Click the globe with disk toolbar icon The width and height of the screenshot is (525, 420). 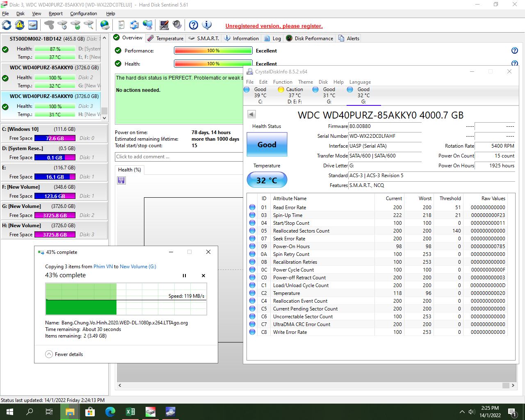point(105,25)
